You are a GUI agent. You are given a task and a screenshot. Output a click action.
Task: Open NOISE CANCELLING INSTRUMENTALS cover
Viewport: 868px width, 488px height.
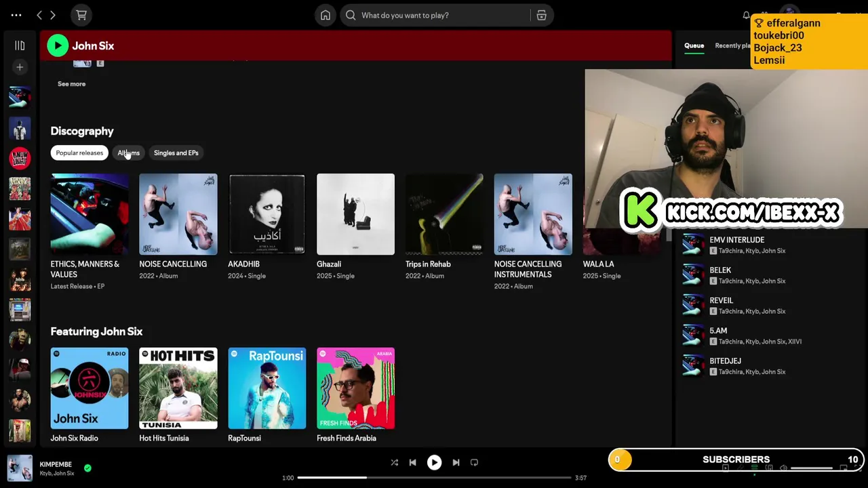(533, 214)
